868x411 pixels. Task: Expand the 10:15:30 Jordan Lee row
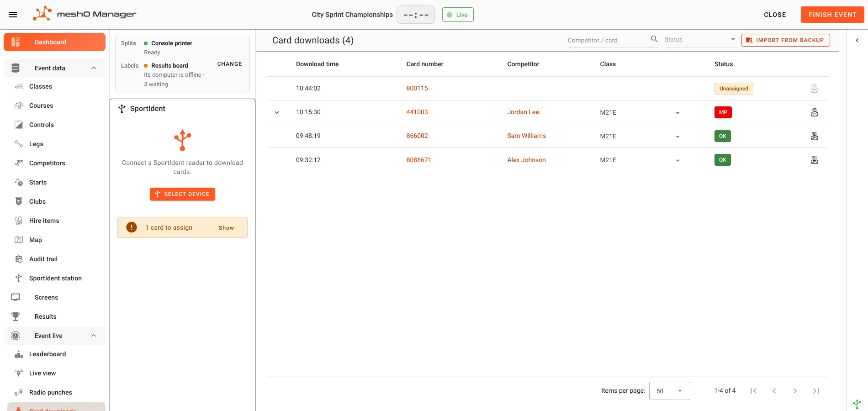pos(277,112)
